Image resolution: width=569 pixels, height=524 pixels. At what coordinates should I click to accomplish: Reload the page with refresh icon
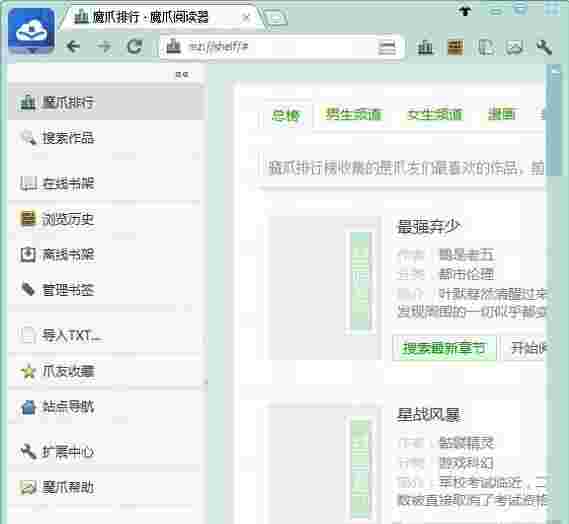[135, 46]
